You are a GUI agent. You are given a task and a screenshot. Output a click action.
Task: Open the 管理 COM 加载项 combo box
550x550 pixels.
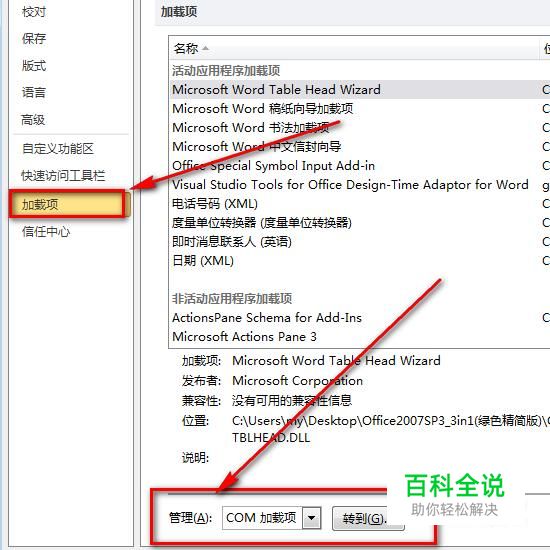271,518
